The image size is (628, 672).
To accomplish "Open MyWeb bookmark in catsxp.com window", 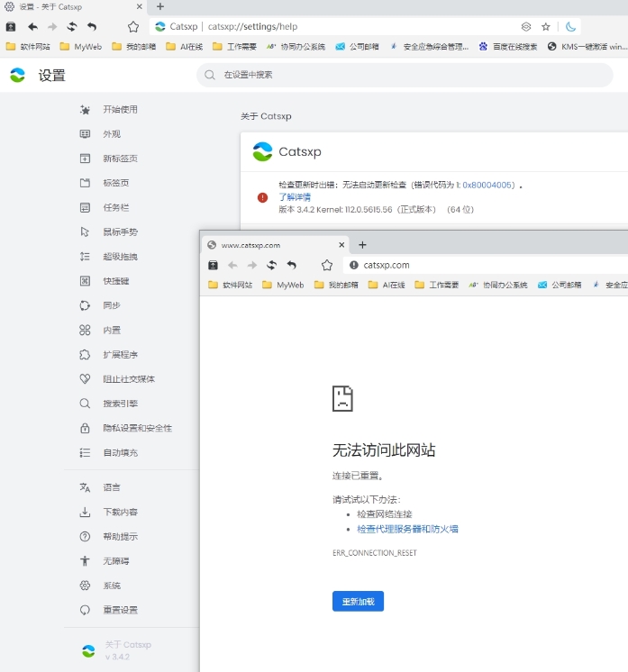I will click(283, 285).
